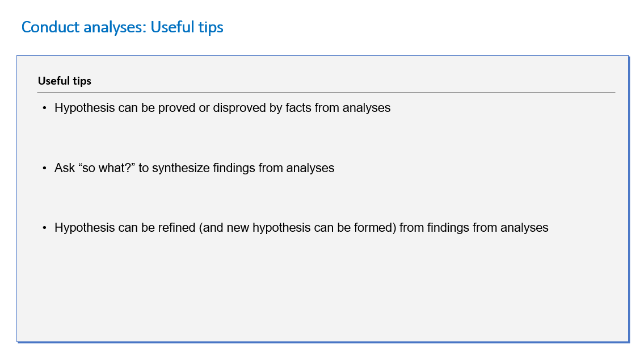This screenshot has width=644, height=359.
Task: Click the word 'synthesize' in the second bullet
Action: [x=179, y=168]
